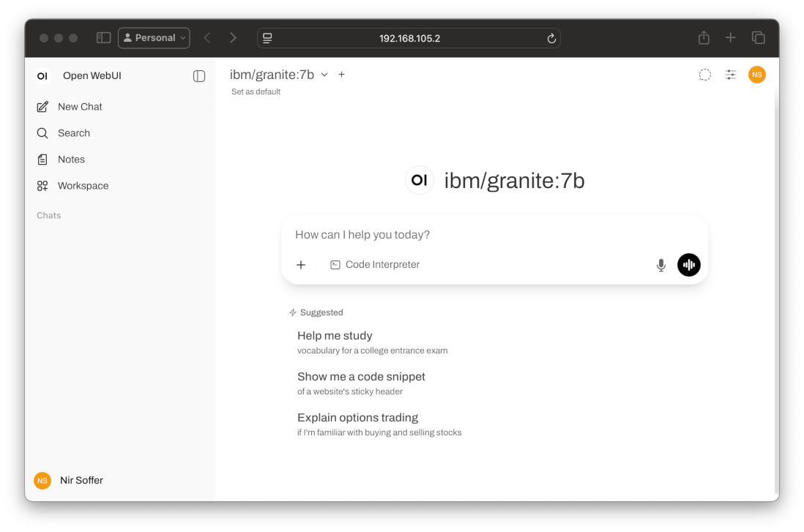The width and height of the screenshot is (804, 532).
Task: Add another model with plus icon
Action: [x=341, y=75]
